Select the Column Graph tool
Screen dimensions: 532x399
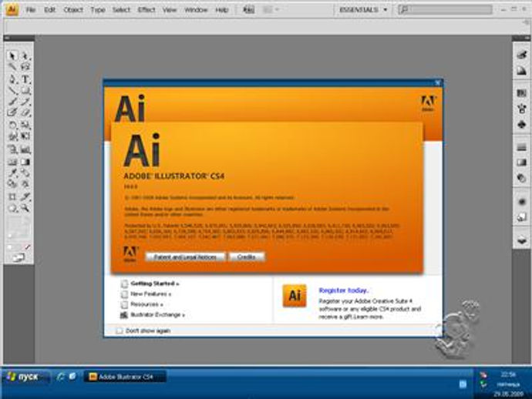point(25,149)
